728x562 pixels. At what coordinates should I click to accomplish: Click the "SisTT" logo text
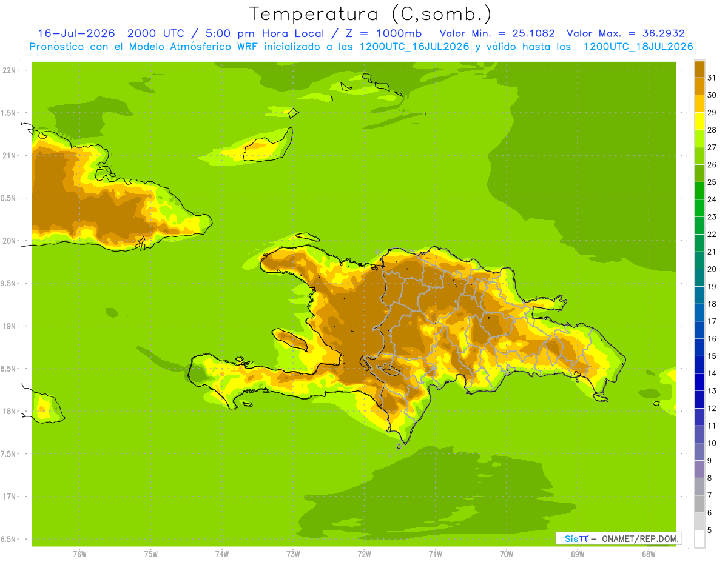point(576,538)
